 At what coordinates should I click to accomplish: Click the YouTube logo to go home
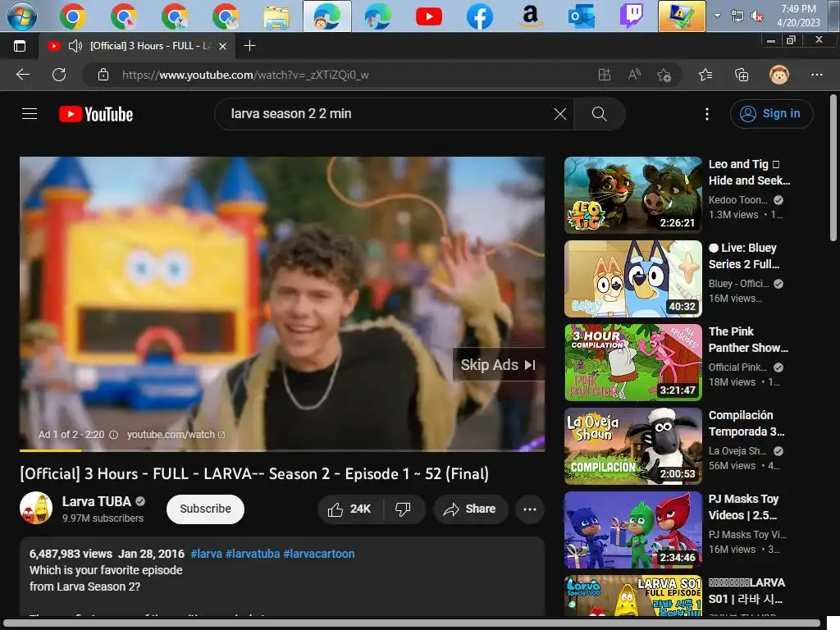96,114
